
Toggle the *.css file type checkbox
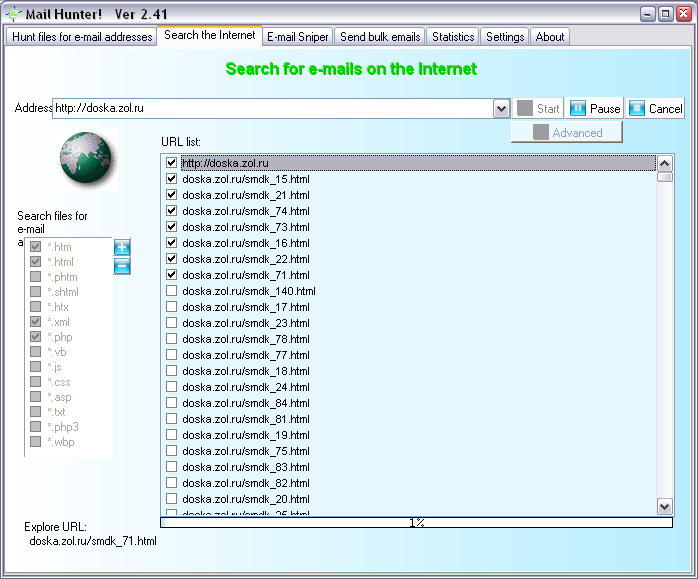click(x=36, y=381)
